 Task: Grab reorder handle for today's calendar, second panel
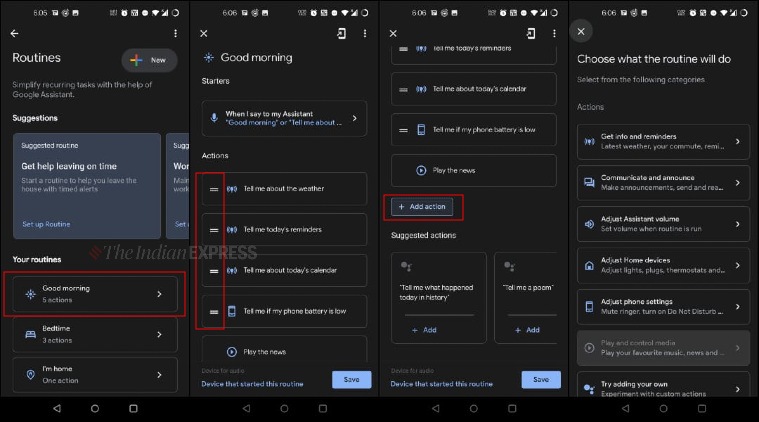214,271
